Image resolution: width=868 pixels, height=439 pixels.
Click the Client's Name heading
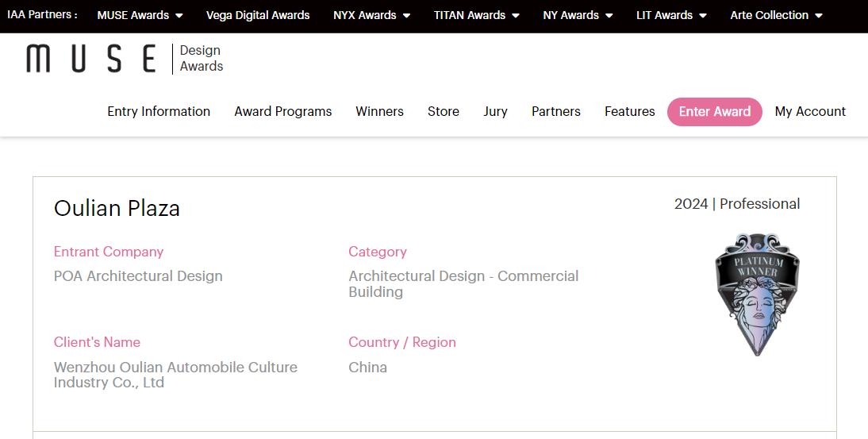click(97, 342)
